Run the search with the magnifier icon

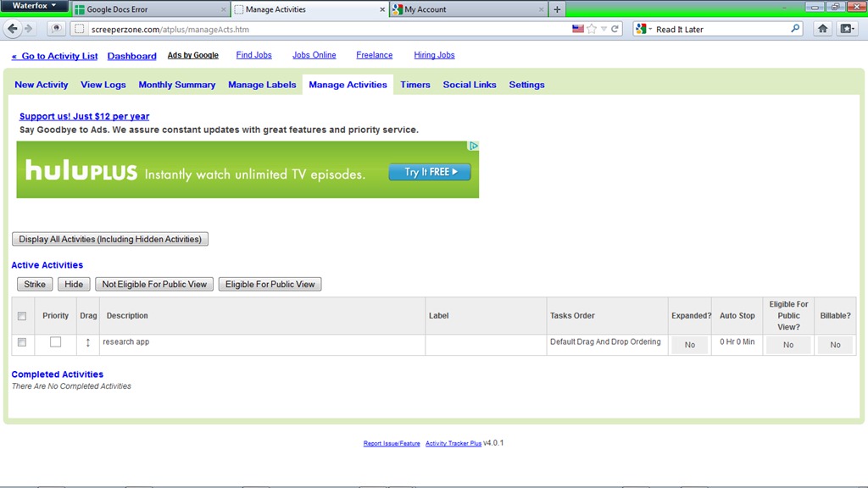click(x=795, y=28)
